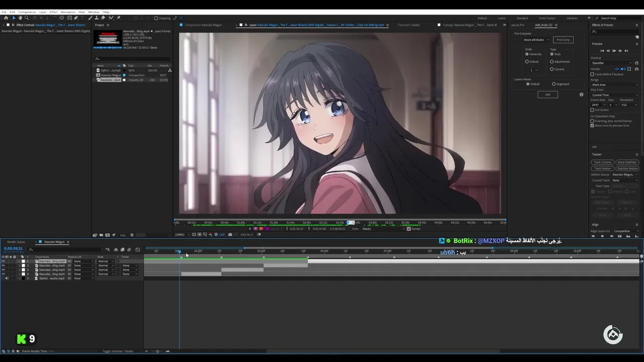Toggle If caching, play cached frames

pos(592,121)
